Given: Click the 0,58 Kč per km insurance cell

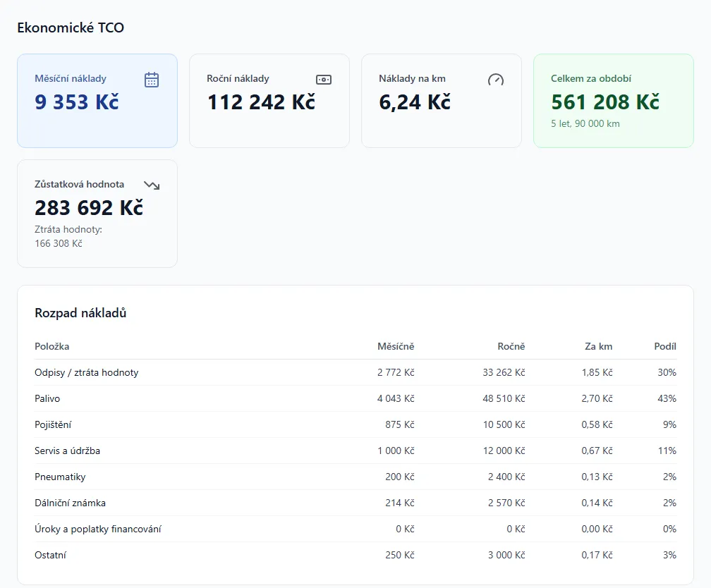Looking at the screenshot, I should pyautogui.click(x=597, y=425).
